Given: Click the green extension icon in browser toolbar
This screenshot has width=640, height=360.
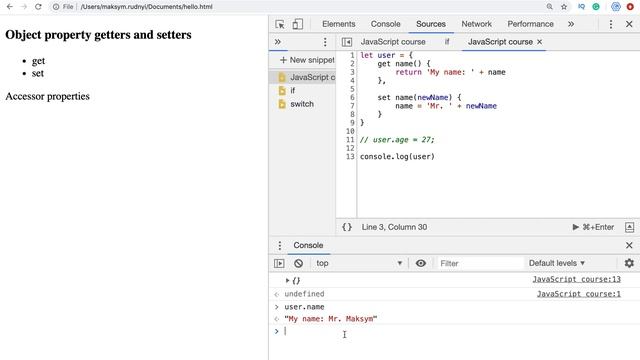Looking at the screenshot, I should coord(596,7).
